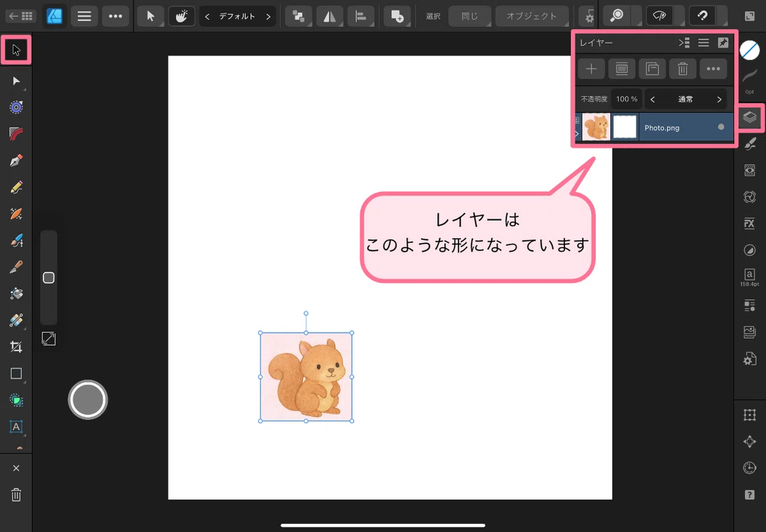Screen dimensions: 766x532
Task: Select the Artistic Text tool
Action: coord(17,427)
